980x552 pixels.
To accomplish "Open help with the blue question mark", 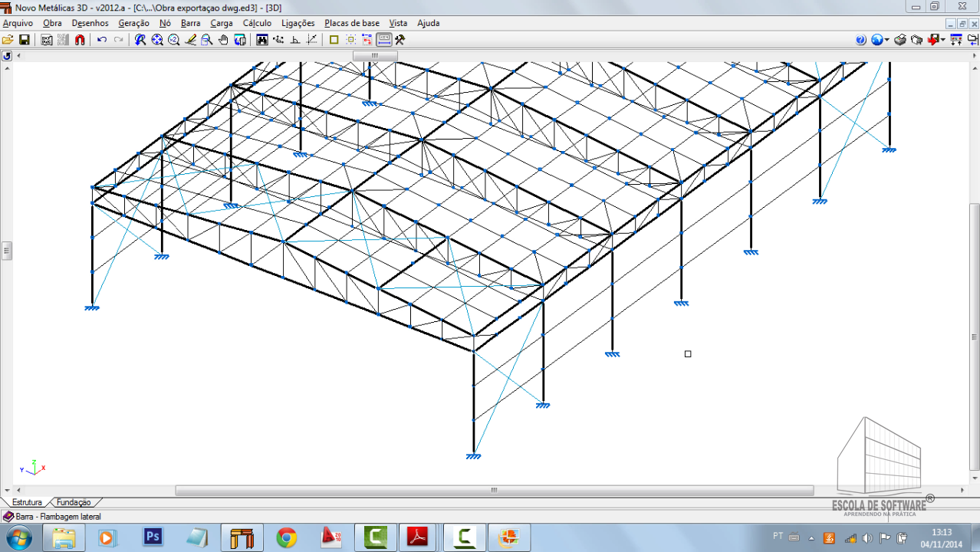I will tap(861, 40).
